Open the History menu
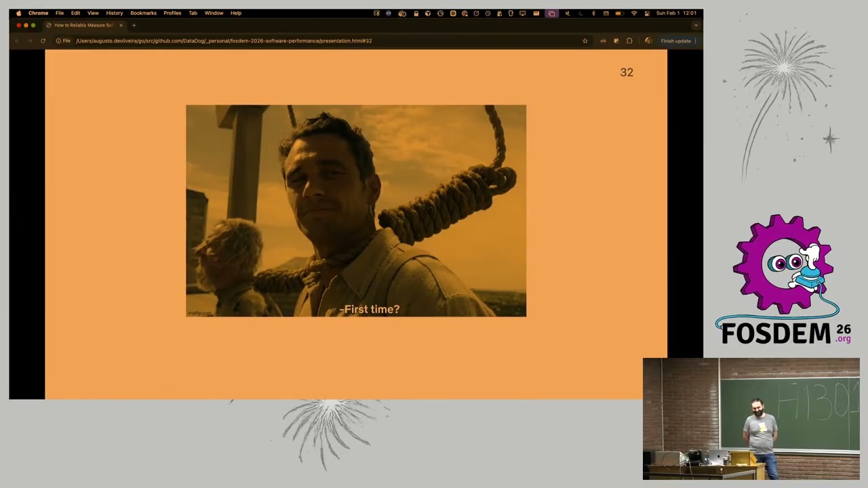Screen dimensions: 868x488 click(114, 13)
